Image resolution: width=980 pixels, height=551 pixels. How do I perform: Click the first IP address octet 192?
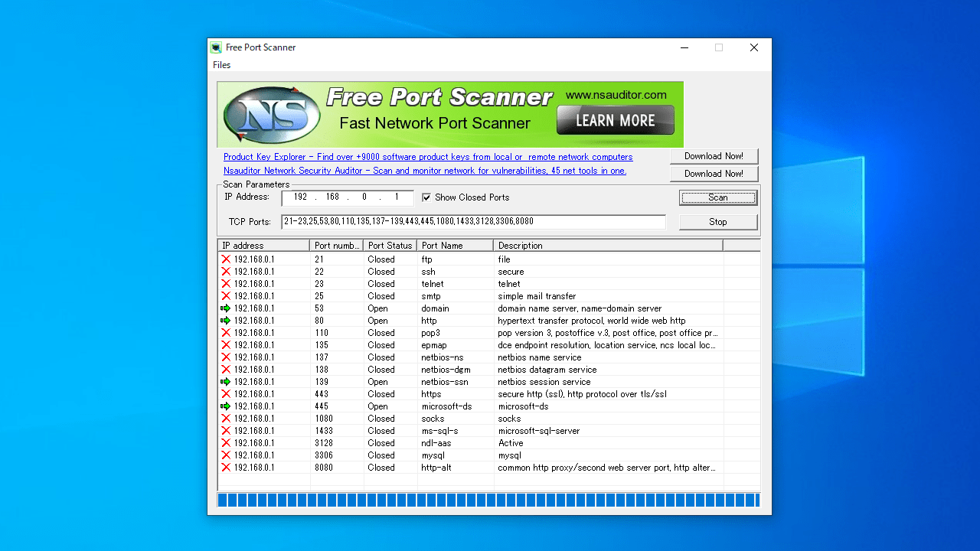(x=300, y=197)
